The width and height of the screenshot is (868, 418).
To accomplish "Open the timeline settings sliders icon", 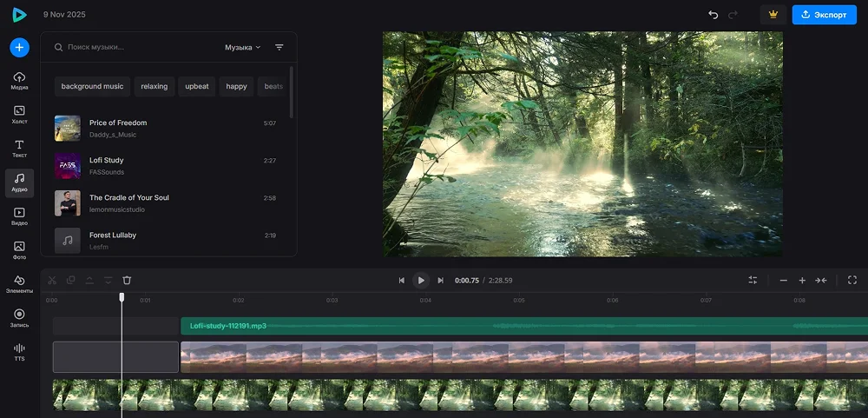I will pos(753,281).
